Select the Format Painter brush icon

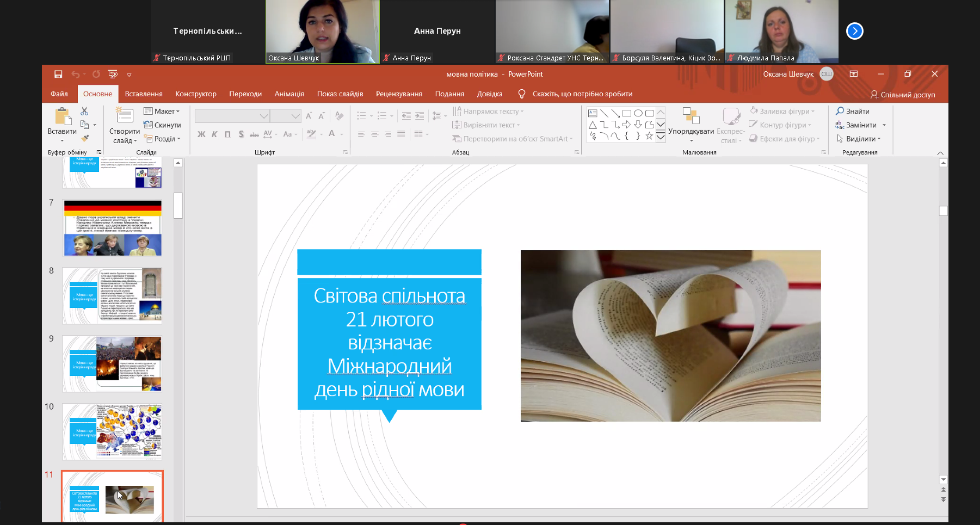pos(84,138)
